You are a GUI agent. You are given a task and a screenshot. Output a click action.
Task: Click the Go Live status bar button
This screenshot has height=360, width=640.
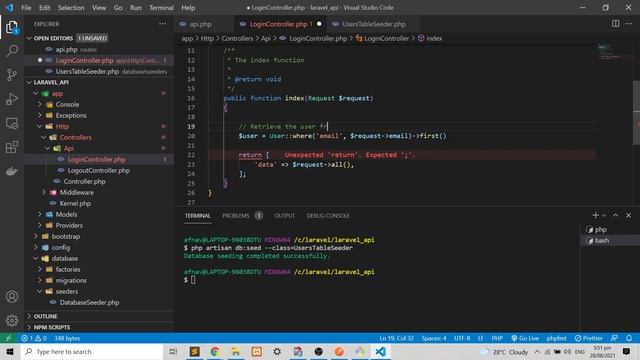(x=525, y=338)
